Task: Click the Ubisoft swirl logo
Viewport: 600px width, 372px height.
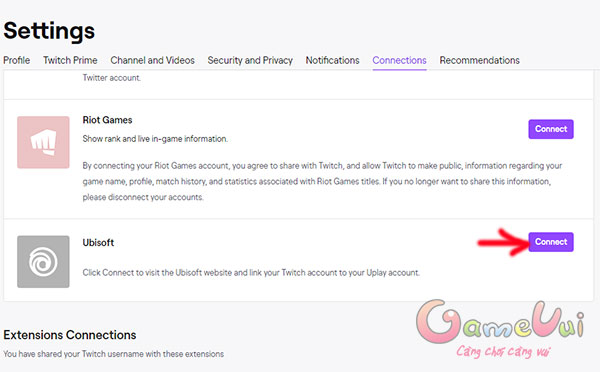Action: point(43,262)
